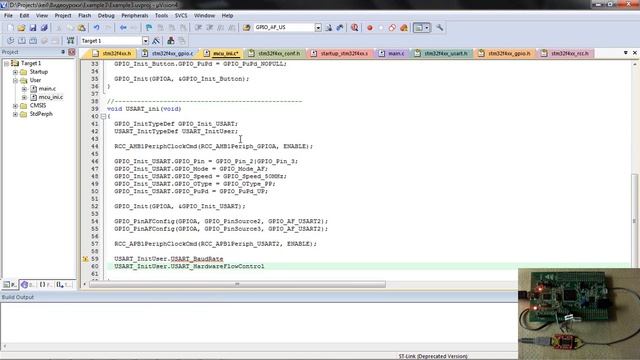Open Configuration via the wrench icon
This screenshot has height=360, width=640.
tap(439, 28)
